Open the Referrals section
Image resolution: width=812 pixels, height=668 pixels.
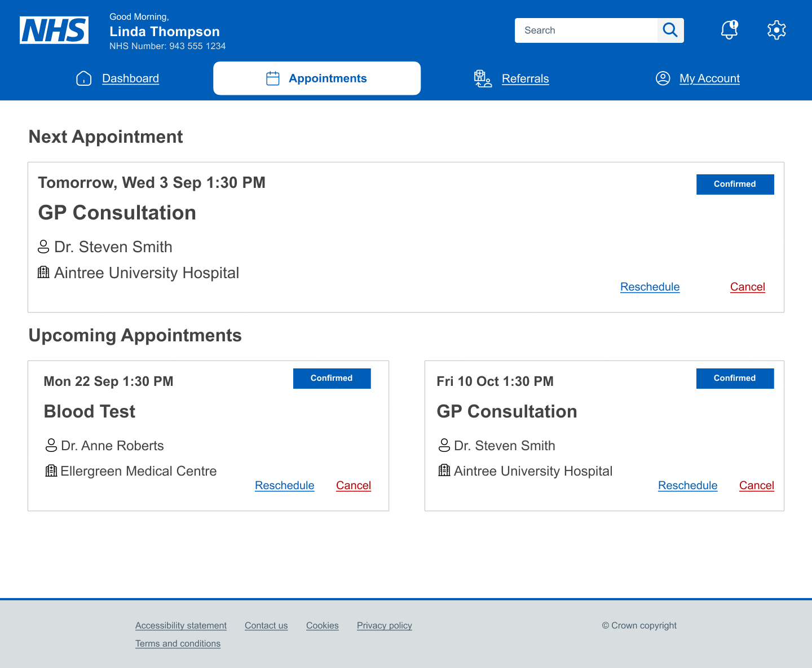point(525,79)
